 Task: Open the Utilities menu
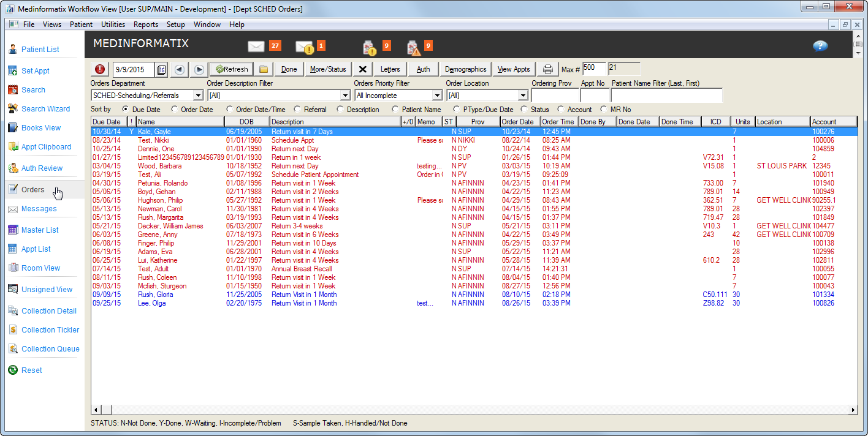pyautogui.click(x=113, y=24)
